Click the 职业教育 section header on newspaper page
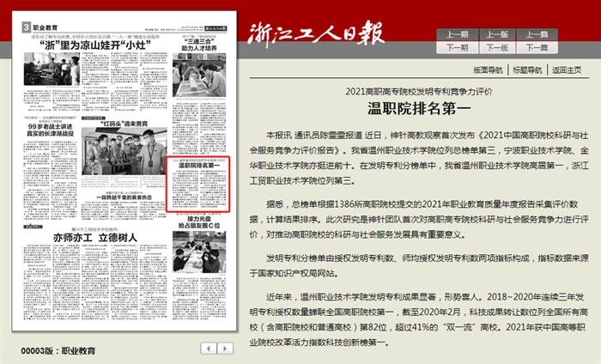Screen dimensions: 601x364 (46, 27)
